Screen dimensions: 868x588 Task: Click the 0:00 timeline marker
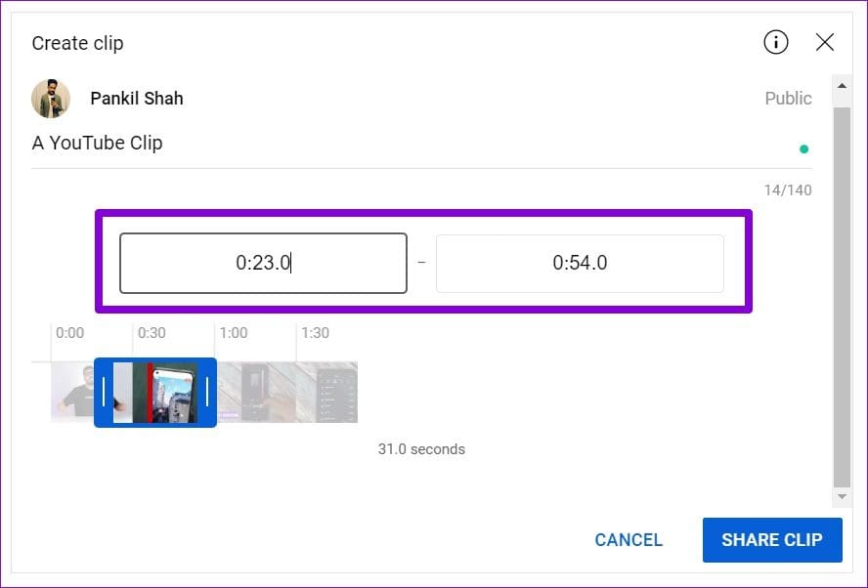[x=69, y=333]
